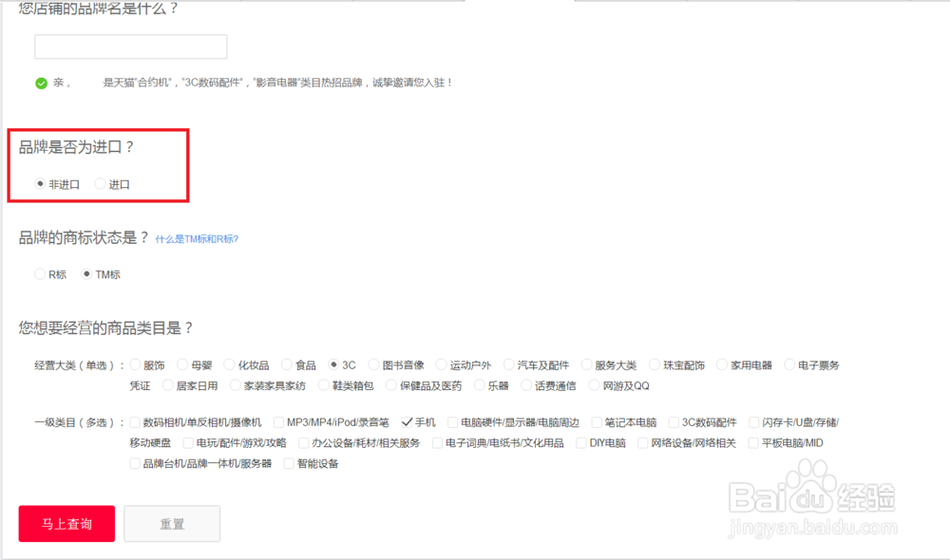Select 乐器 as main category
This screenshot has width=950, height=560.
(x=479, y=385)
